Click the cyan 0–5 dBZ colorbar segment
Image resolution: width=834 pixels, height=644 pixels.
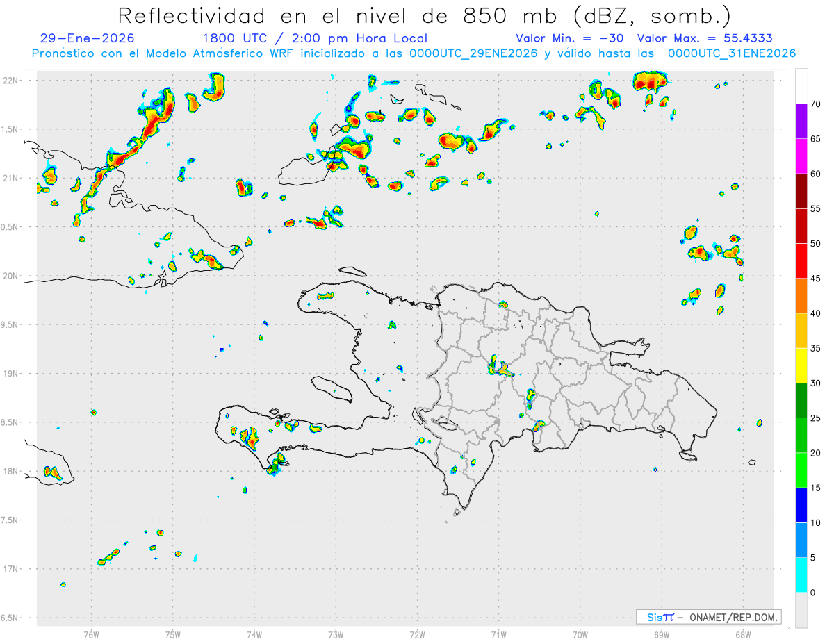click(801, 575)
